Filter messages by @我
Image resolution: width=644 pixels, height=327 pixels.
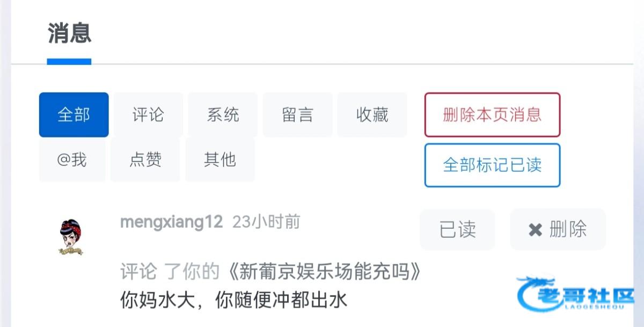[72, 159]
